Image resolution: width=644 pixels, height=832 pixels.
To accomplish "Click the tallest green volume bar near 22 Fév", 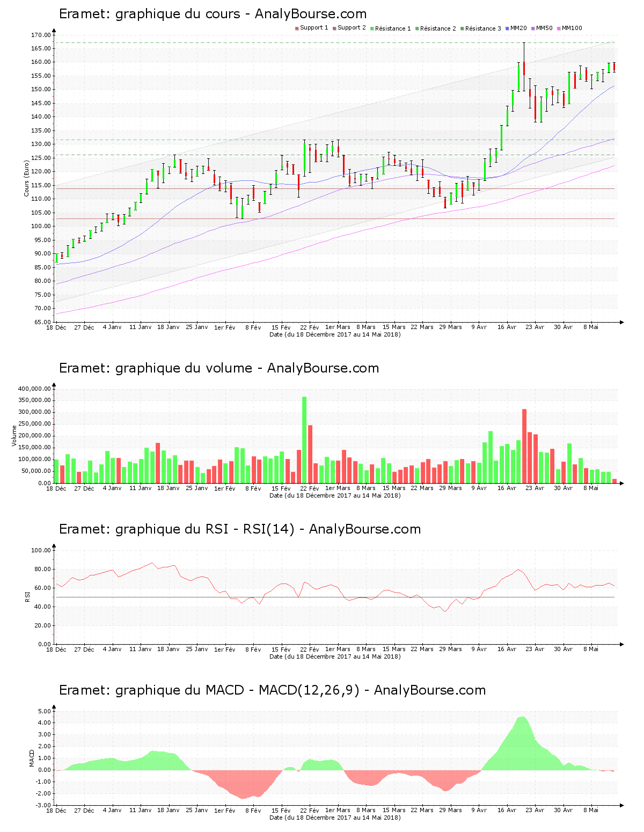I will 304,440.
